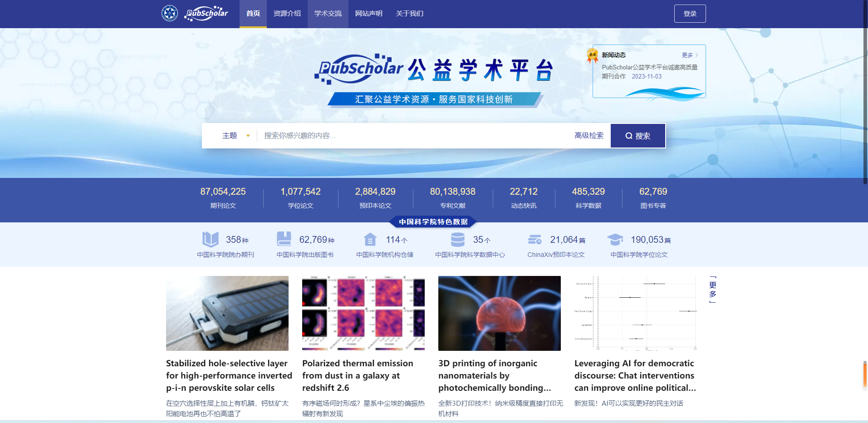Click the vertical 更多 link beside the article cards

[x=713, y=290]
